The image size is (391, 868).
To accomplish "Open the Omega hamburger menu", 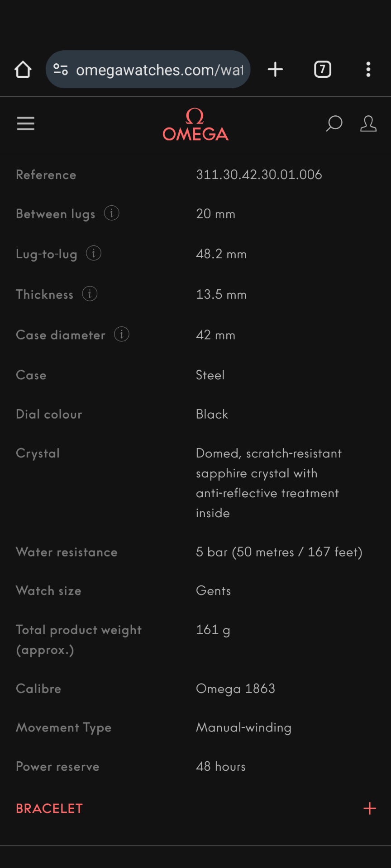I will pyautogui.click(x=26, y=123).
